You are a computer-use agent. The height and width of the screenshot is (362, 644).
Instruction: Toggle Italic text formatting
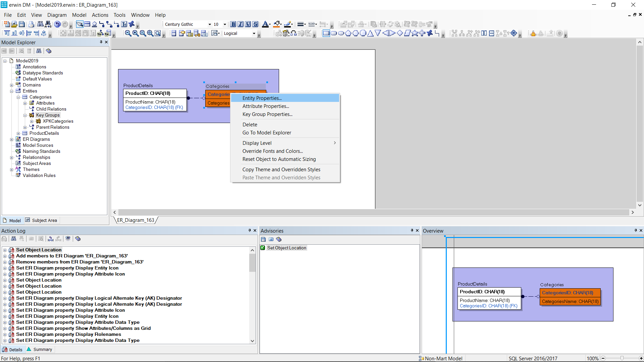coord(240,24)
